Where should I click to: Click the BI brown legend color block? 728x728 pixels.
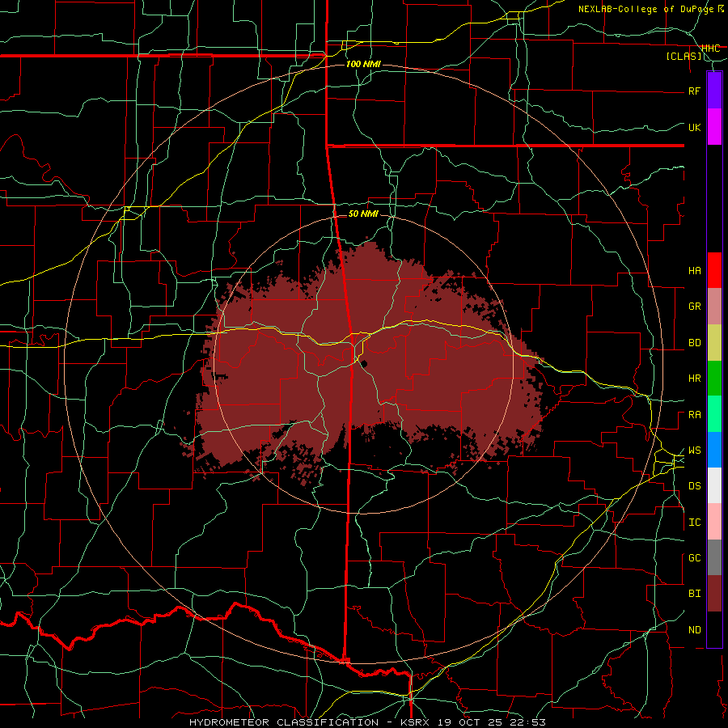click(714, 594)
